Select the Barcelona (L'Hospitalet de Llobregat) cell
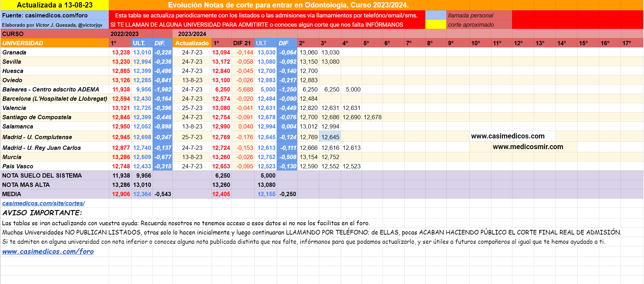644x284 pixels. pos(55,99)
